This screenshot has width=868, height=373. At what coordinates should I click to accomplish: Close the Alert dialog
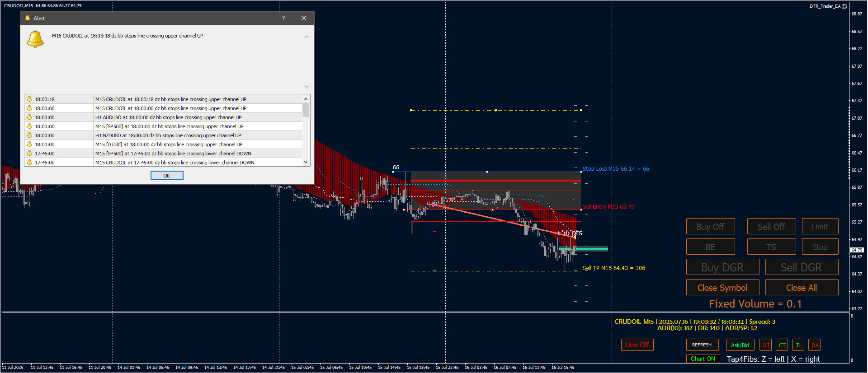pos(304,18)
